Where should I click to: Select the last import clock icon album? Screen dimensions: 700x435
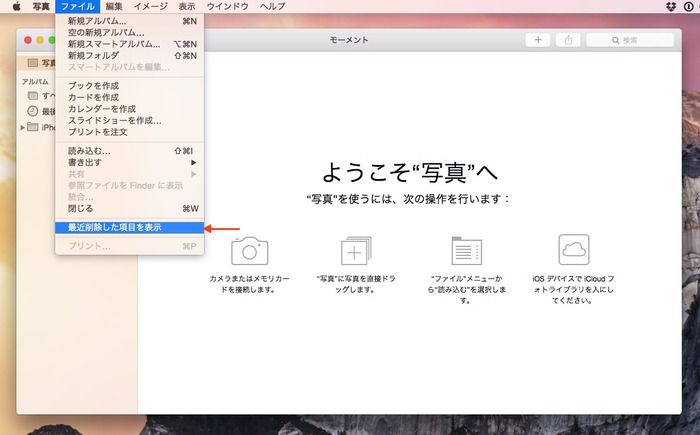pos(33,111)
